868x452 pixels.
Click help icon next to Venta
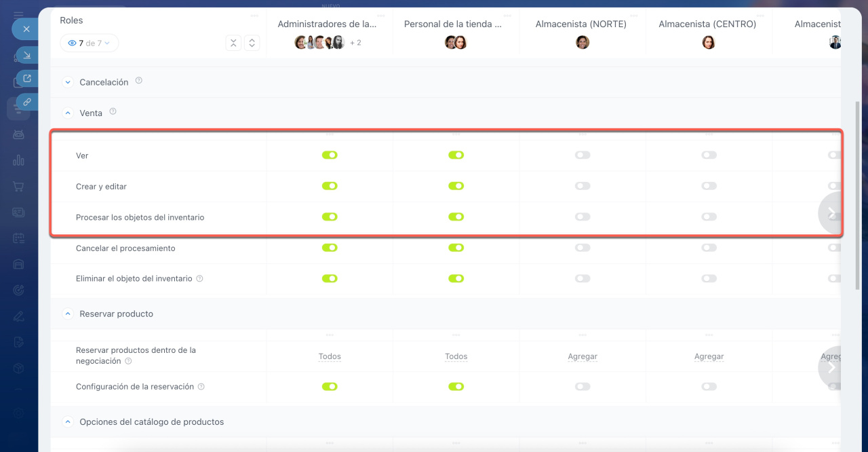click(113, 111)
